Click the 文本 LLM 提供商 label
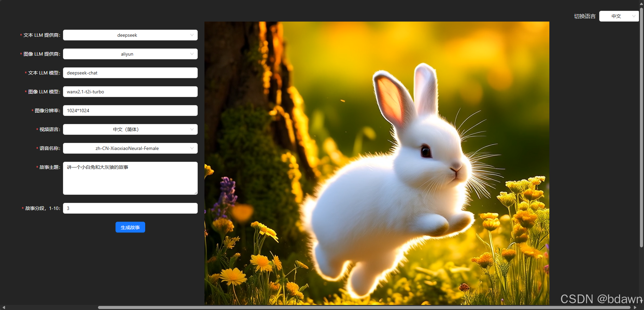 (x=42, y=35)
